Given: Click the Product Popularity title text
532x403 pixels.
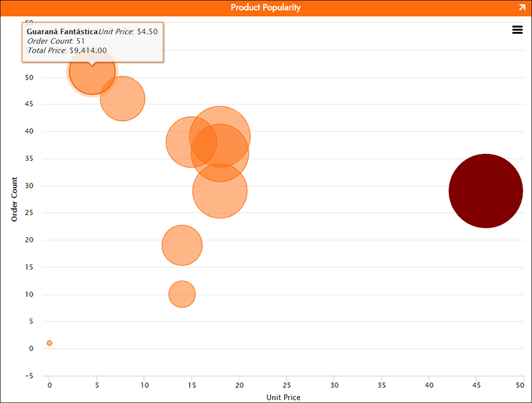Looking at the screenshot, I should click(265, 8).
